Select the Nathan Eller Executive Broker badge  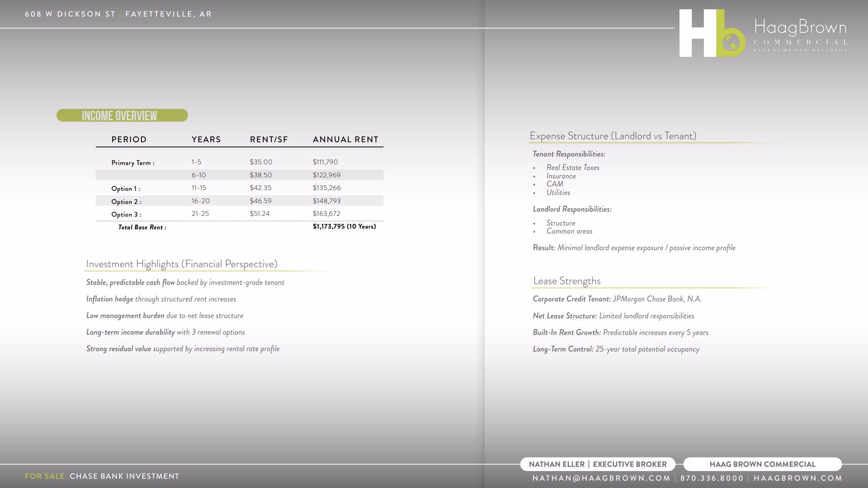pyautogui.click(x=598, y=464)
